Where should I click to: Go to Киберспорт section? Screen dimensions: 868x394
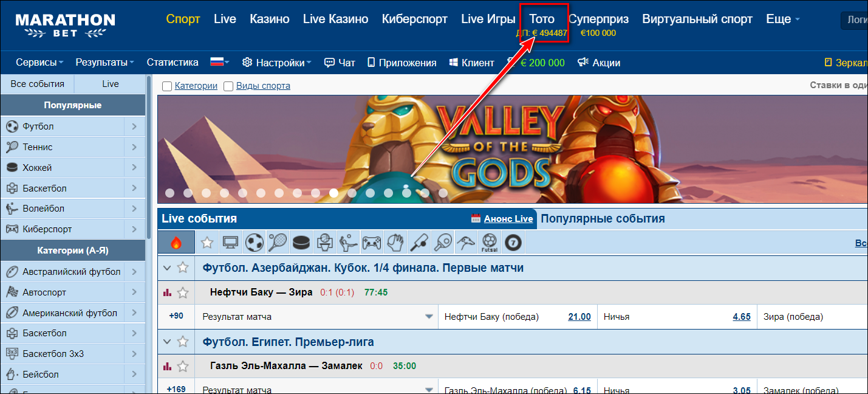tap(415, 19)
